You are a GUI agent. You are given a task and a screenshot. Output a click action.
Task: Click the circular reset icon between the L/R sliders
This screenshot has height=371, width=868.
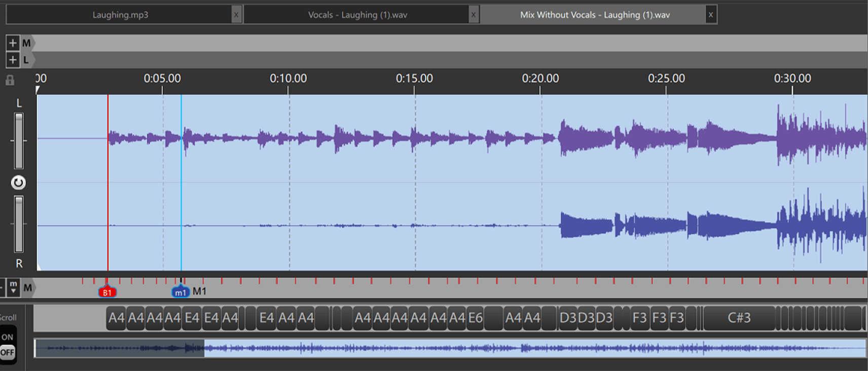(18, 182)
